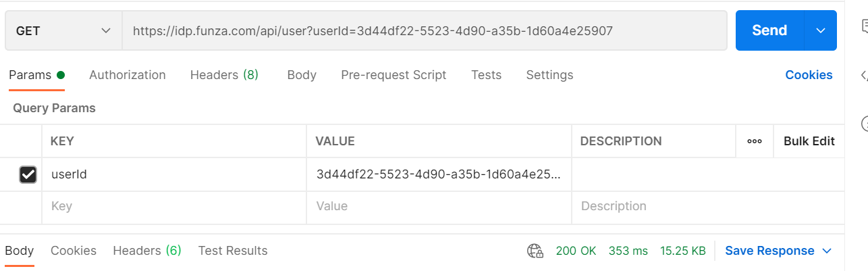Open the Tests tab

(486, 75)
